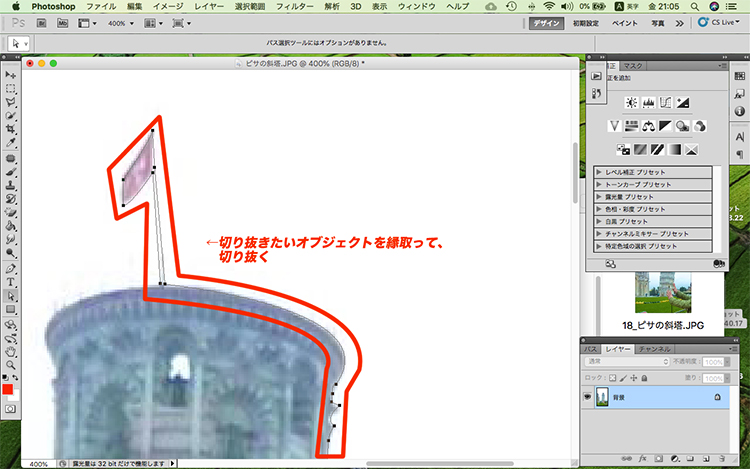Select the Rectangle shape tool
The width and height of the screenshot is (750, 469).
pos(11,310)
